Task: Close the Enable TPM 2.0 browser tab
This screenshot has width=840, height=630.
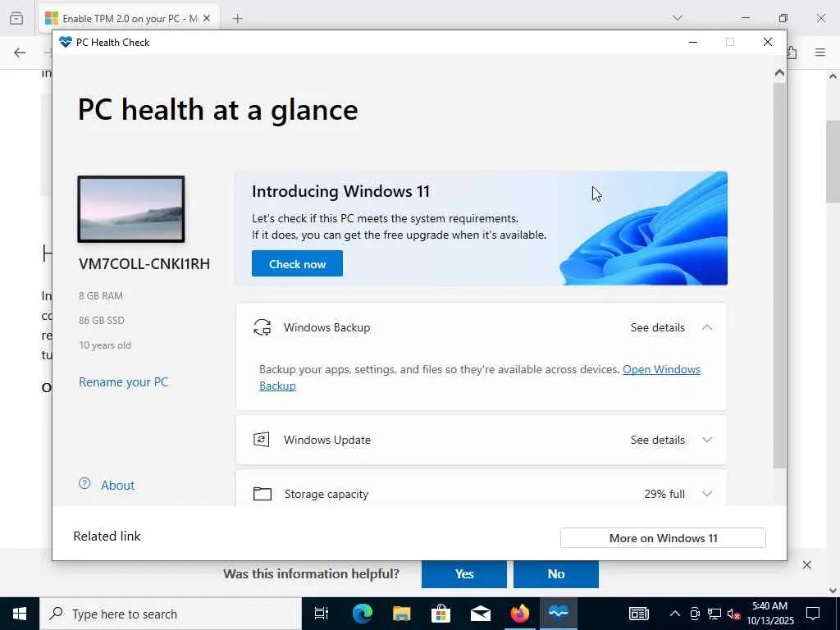Action: click(x=207, y=18)
